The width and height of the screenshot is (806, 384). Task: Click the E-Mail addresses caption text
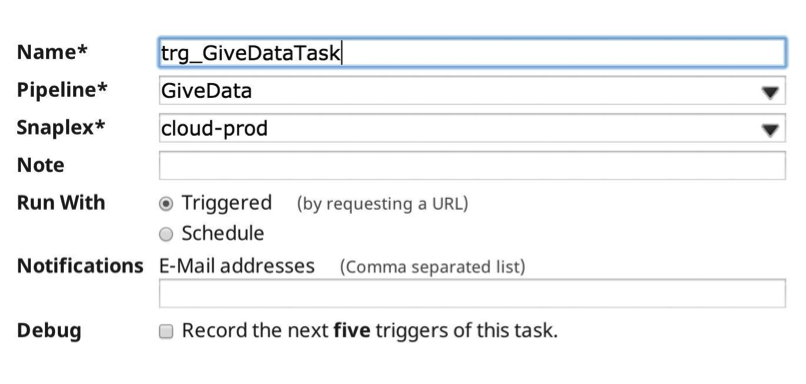tap(237, 266)
